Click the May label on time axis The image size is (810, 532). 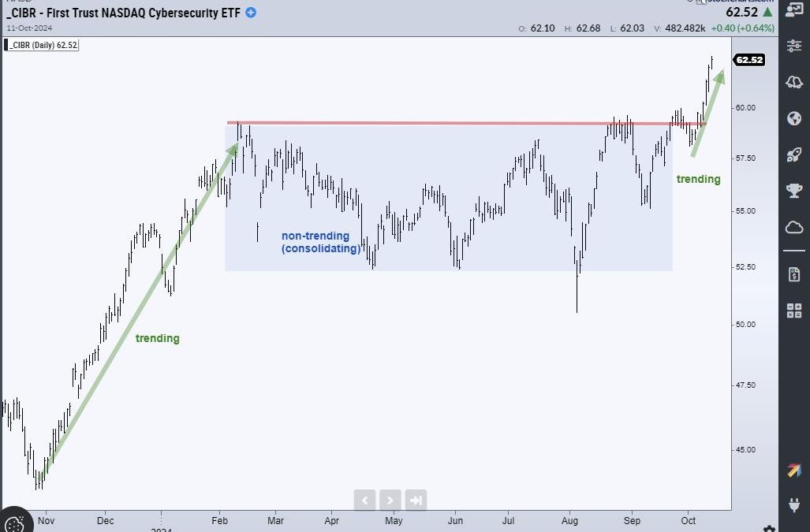pos(394,520)
